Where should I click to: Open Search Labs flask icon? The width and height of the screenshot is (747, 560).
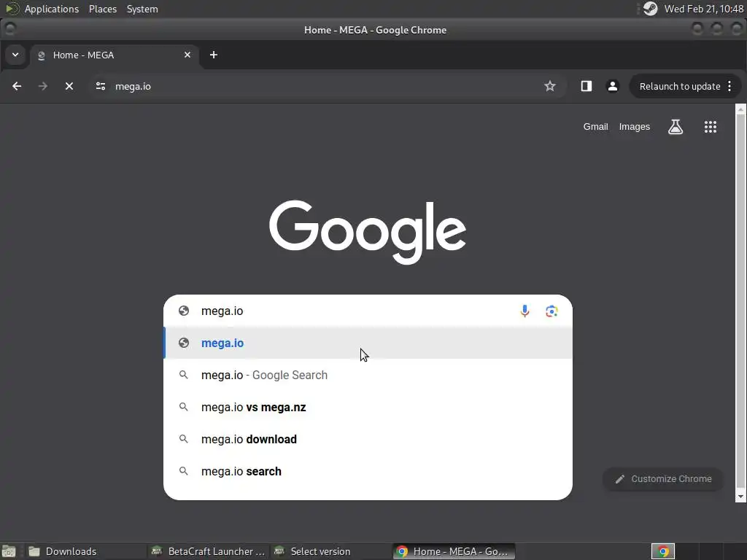(676, 127)
